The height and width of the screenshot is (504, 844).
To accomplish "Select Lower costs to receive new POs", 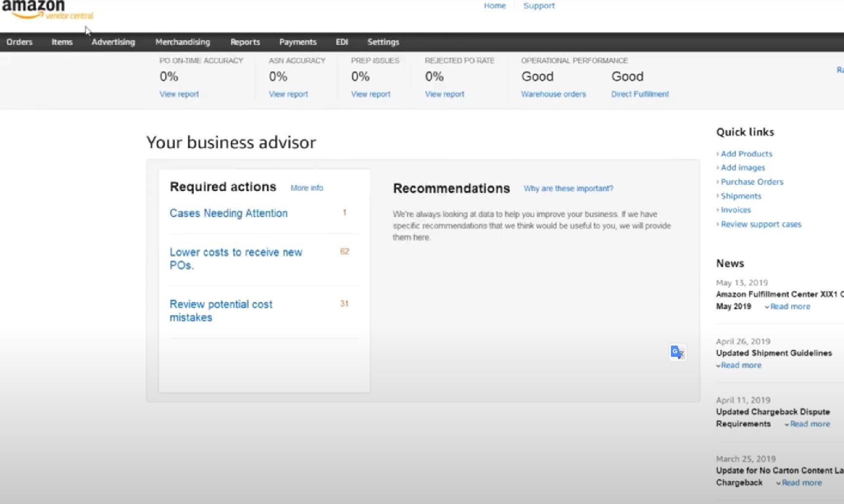I will pyautogui.click(x=236, y=258).
